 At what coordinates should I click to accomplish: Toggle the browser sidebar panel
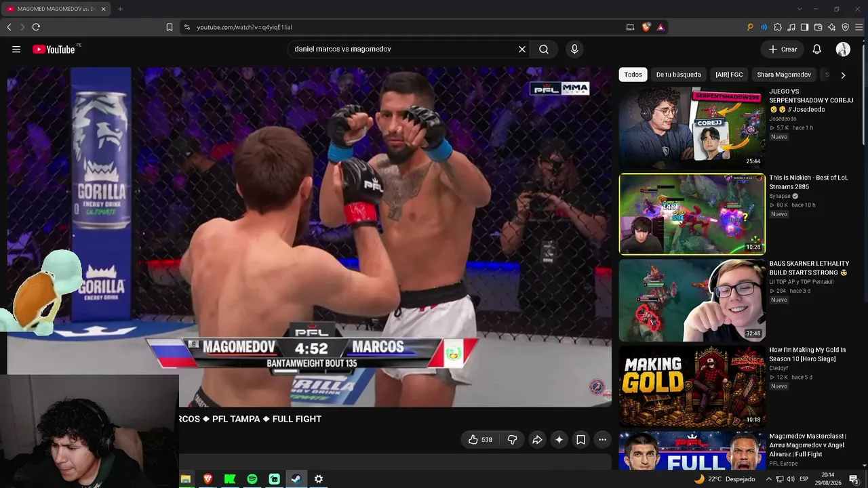click(805, 27)
